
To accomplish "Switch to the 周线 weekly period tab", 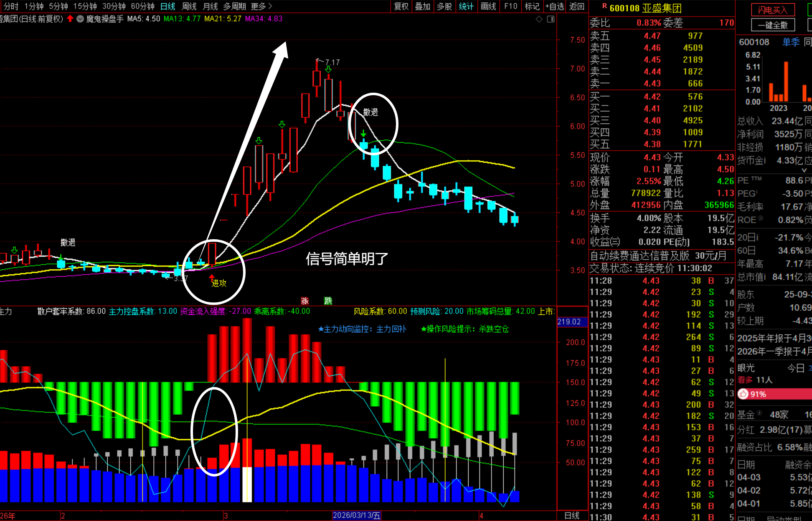I will point(189,6).
